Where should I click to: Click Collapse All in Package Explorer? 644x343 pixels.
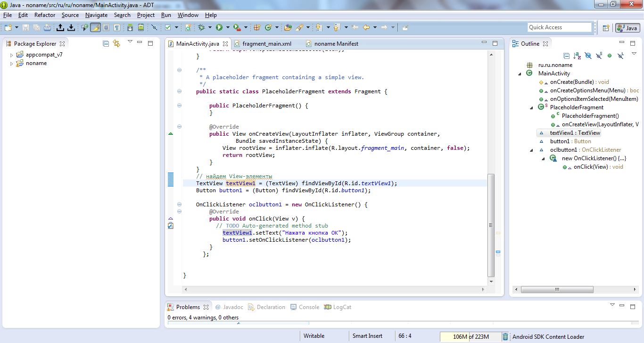[106, 43]
